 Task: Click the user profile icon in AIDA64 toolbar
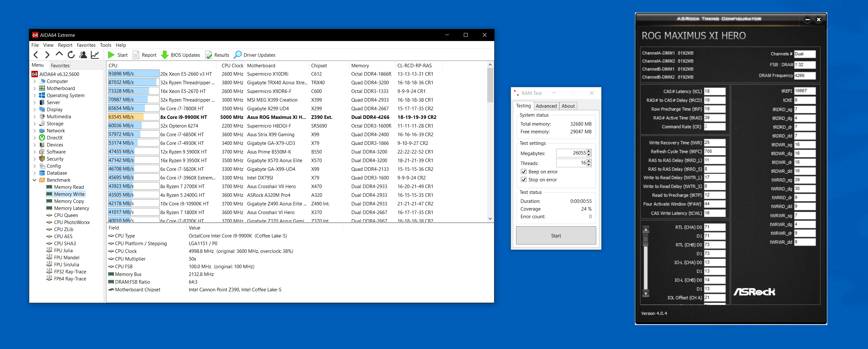click(x=83, y=55)
